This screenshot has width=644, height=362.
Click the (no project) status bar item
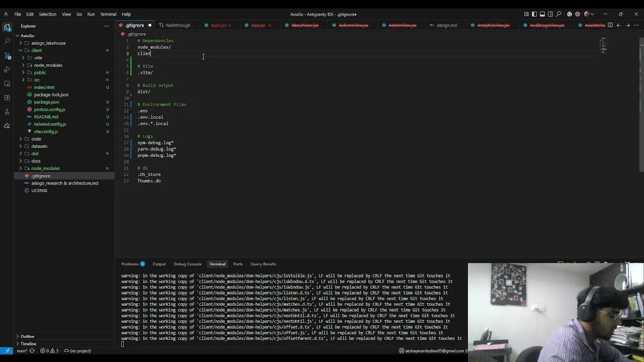[x=77, y=351]
